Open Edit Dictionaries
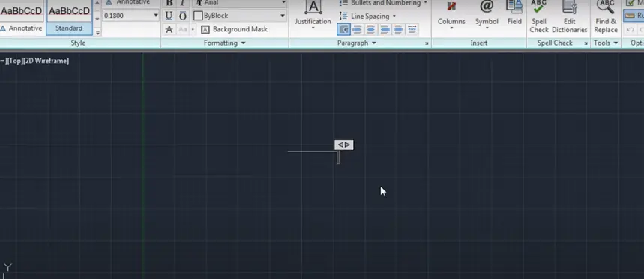644x279 pixels. (569, 17)
